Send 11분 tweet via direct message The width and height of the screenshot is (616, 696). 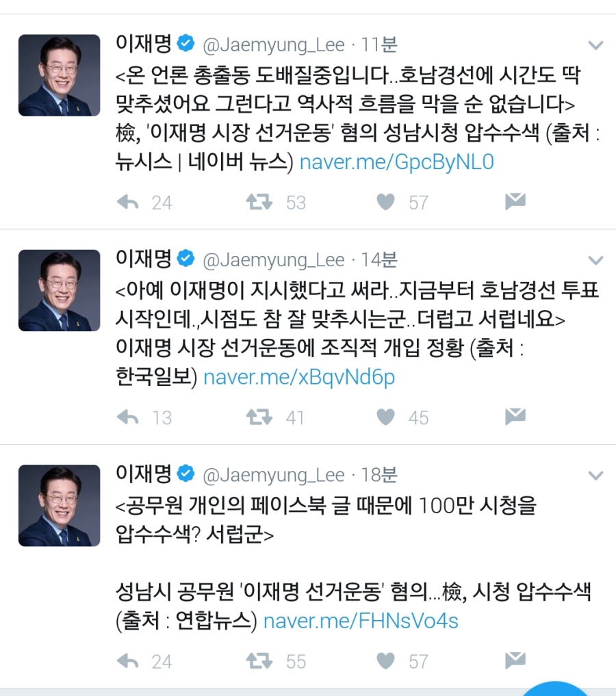515,201
